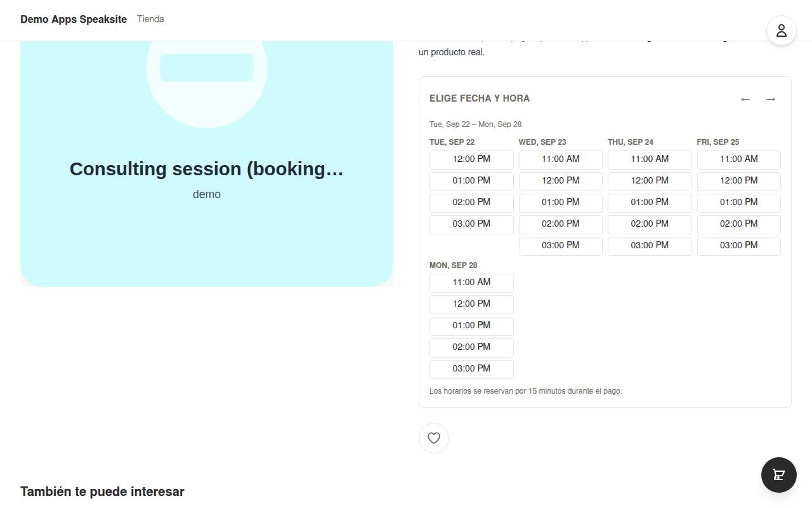
Task: Click the Consulting session product image
Action: click(207, 164)
